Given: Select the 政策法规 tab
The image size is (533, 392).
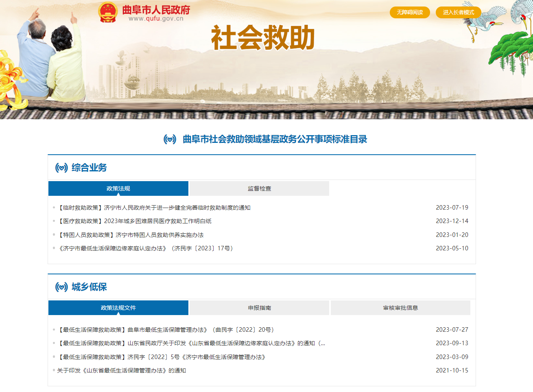Looking at the screenshot, I should coord(118,188).
